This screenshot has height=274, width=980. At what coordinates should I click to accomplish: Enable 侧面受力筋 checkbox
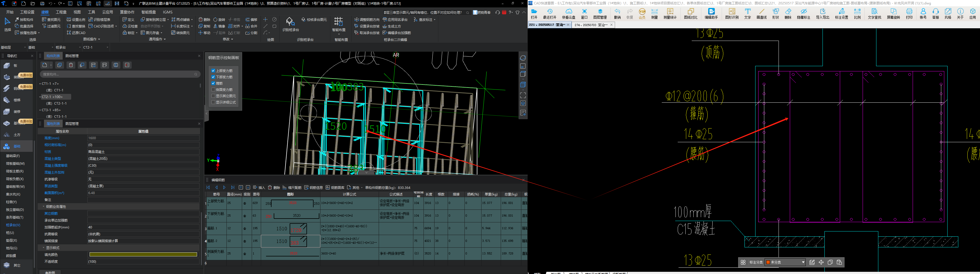click(214, 90)
